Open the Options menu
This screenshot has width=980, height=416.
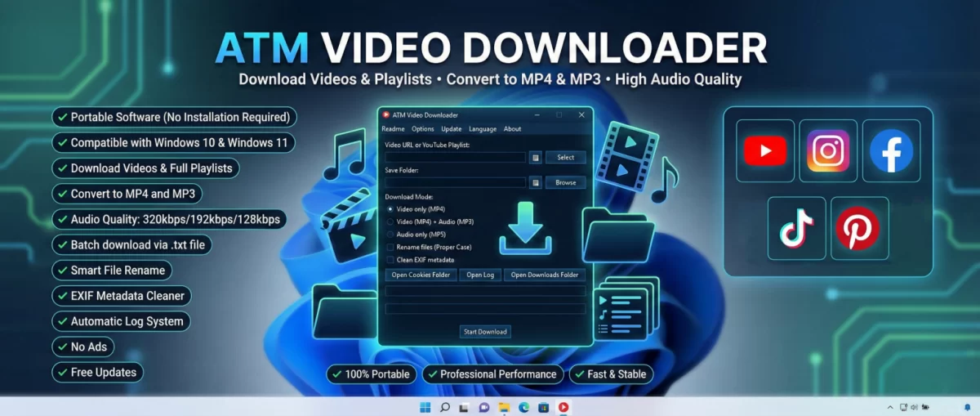(422, 129)
